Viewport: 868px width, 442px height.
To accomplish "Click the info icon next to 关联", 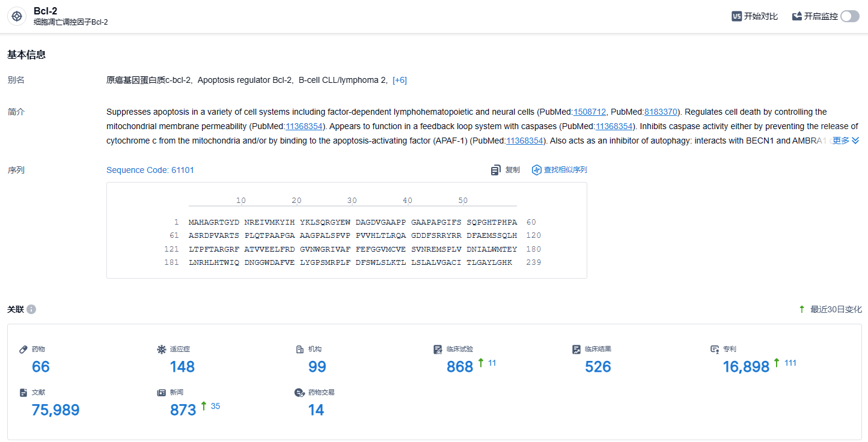I will click(x=31, y=309).
